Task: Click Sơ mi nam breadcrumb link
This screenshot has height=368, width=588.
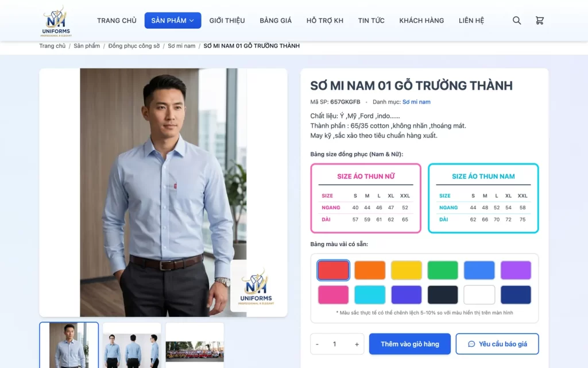Action: [x=181, y=46]
